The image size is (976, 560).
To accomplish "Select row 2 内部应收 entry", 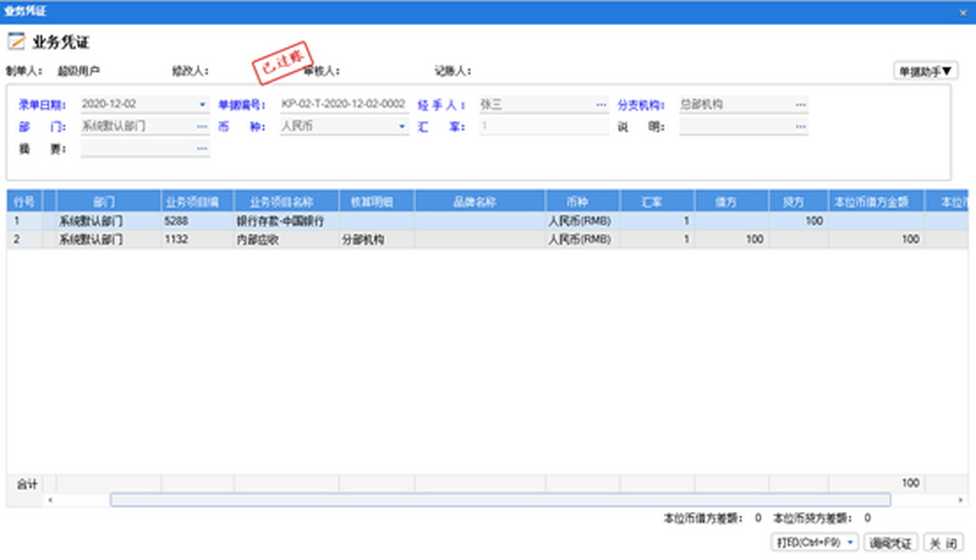I will (287, 239).
